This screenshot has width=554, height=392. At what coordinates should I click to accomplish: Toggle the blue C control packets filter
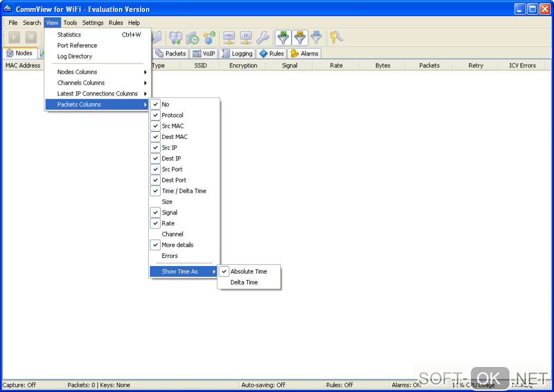coord(316,37)
